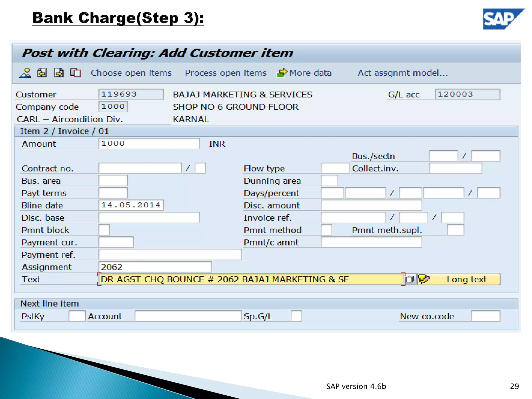Click the Pmnt/c amnt input field
The height and width of the screenshot is (399, 532).
371,242
